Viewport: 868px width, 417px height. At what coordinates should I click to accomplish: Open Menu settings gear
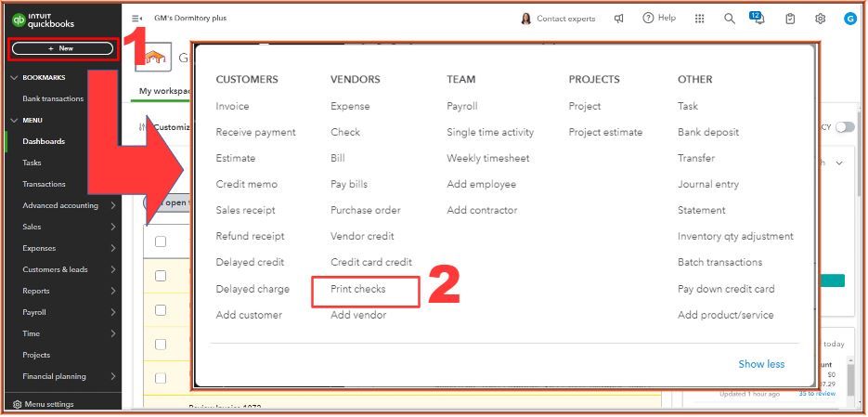17,404
